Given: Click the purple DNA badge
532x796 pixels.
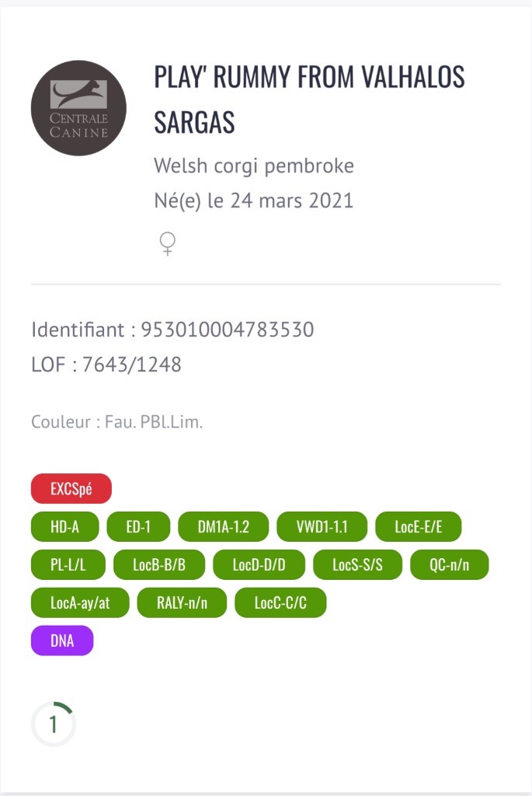Looking at the screenshot, I should coord(62,641).
